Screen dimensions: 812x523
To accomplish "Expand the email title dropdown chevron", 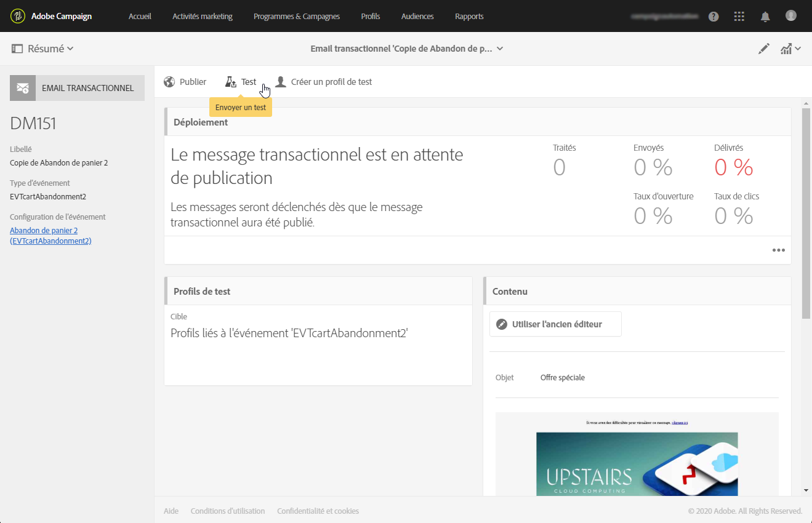I will (500, 49).
